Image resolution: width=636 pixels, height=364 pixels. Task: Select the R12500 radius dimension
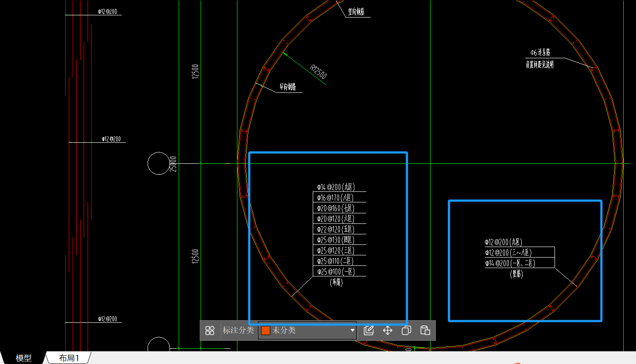click(318, 72)
